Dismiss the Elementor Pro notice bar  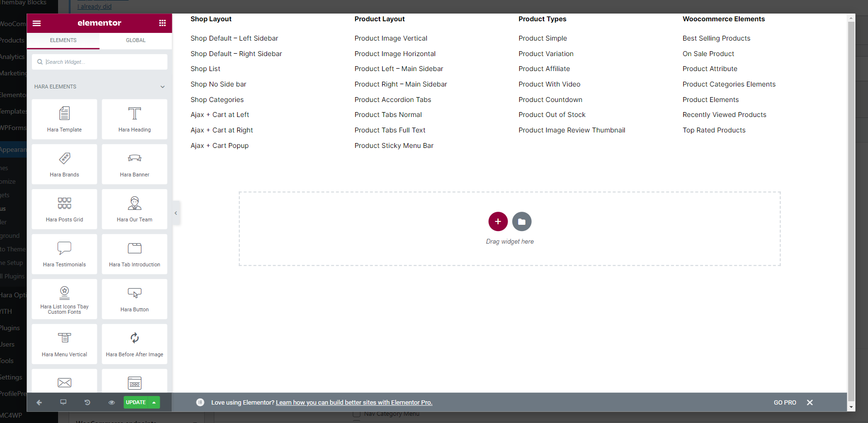809,403
